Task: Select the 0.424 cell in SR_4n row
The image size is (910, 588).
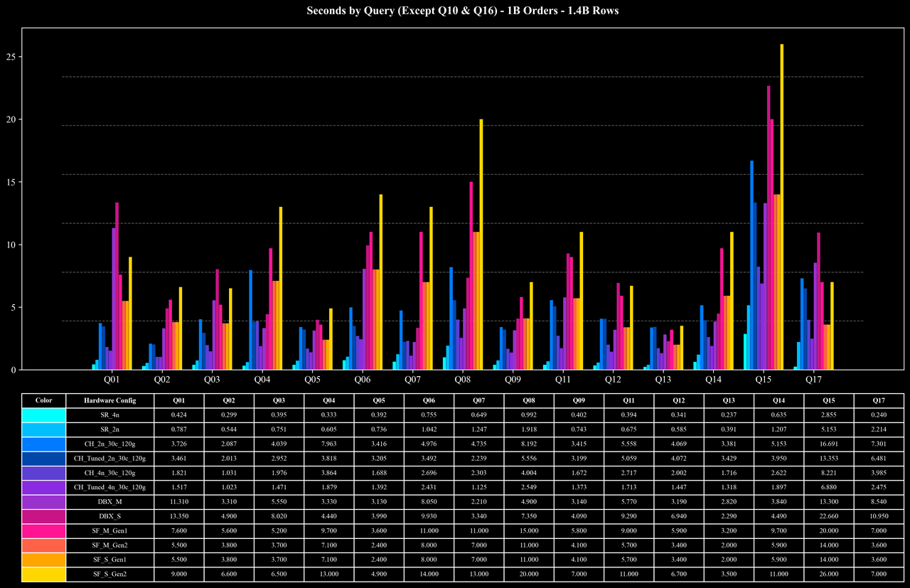Action: point(179,415)
